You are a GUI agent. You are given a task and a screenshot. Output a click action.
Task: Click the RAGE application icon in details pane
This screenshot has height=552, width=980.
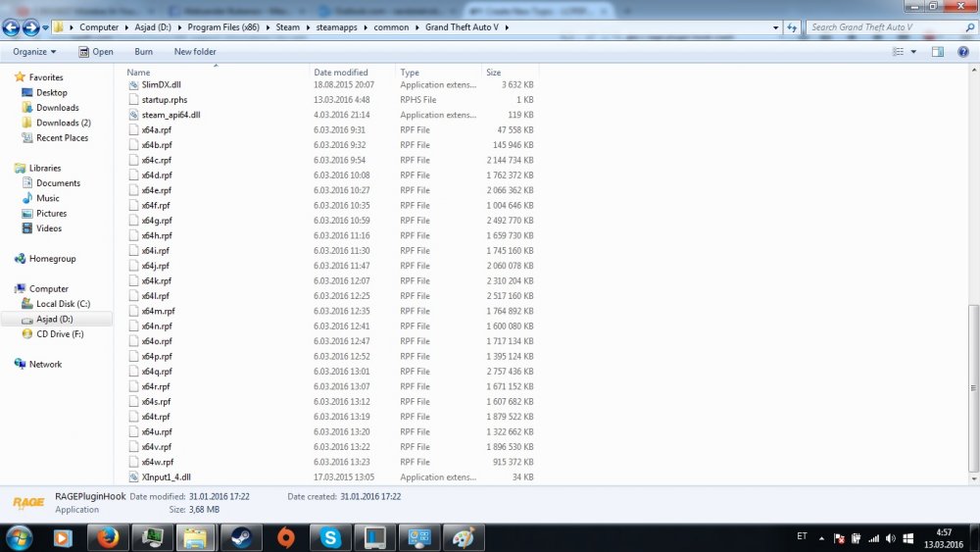(28, 503)
